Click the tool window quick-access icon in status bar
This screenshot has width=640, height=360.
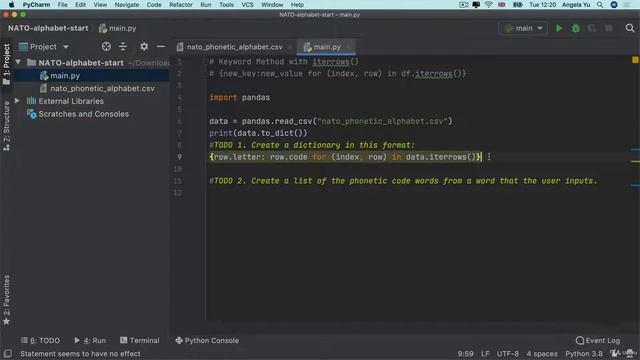7,353
